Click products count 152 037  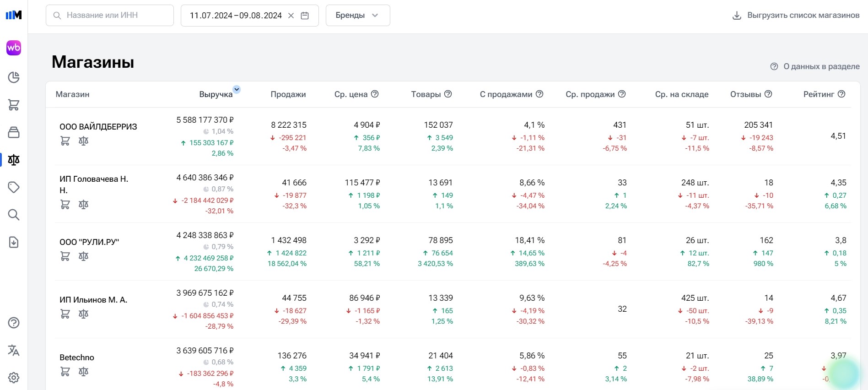[x=438, y=125]
